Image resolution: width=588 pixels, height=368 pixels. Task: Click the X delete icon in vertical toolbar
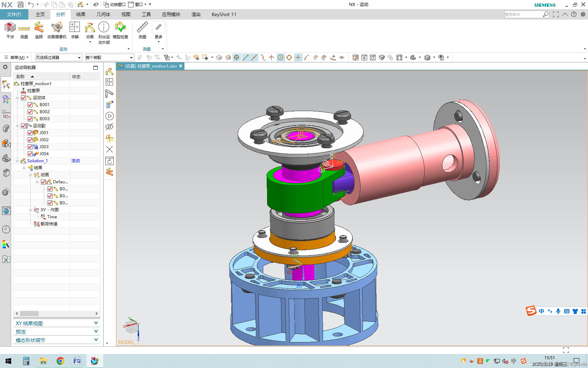click(x=110, y=149)
